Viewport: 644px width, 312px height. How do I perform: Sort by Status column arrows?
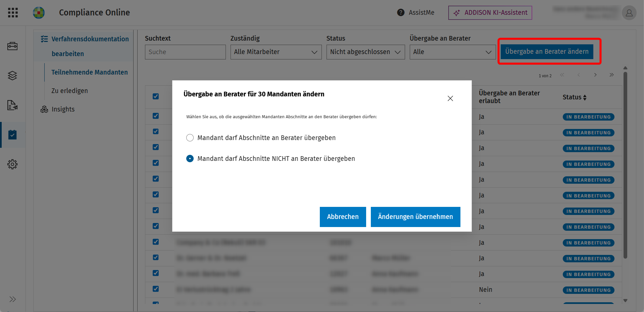coord(585,97)
